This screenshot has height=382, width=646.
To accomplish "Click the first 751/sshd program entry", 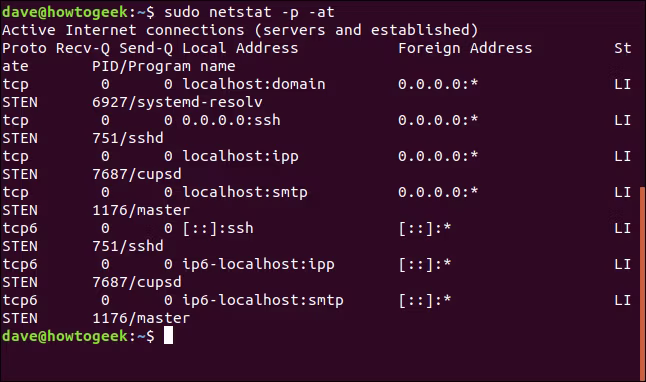I will click(128, 138).
